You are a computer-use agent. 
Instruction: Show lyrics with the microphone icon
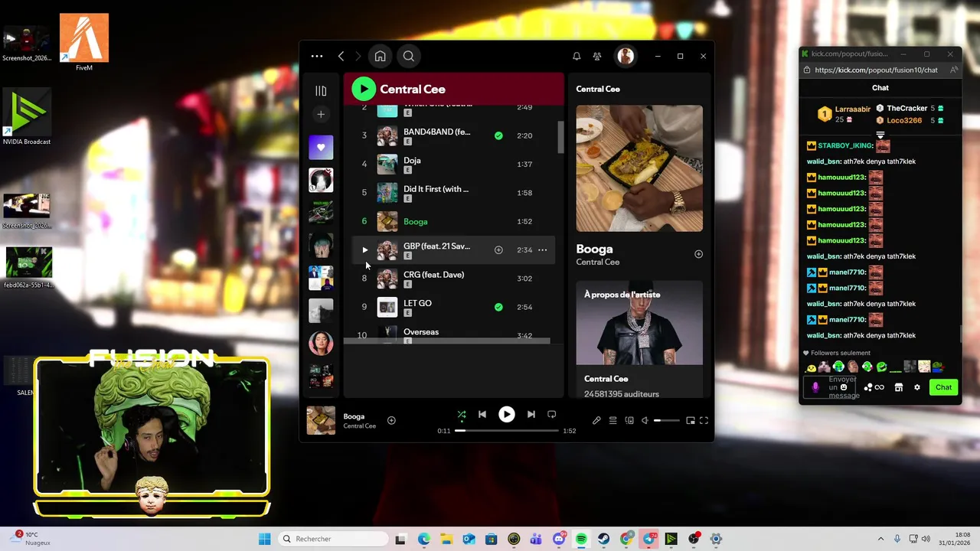coord(596,420)
